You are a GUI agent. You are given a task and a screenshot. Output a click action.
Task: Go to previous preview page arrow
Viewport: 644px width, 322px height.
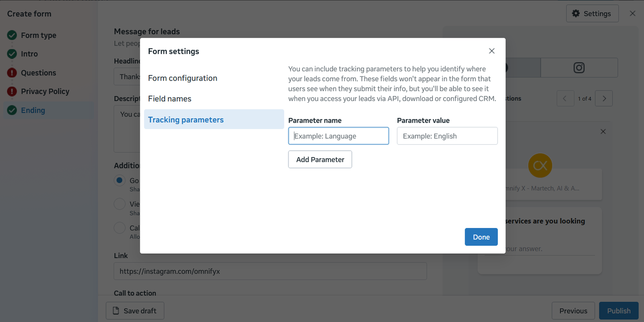click(x=565, y=99)
